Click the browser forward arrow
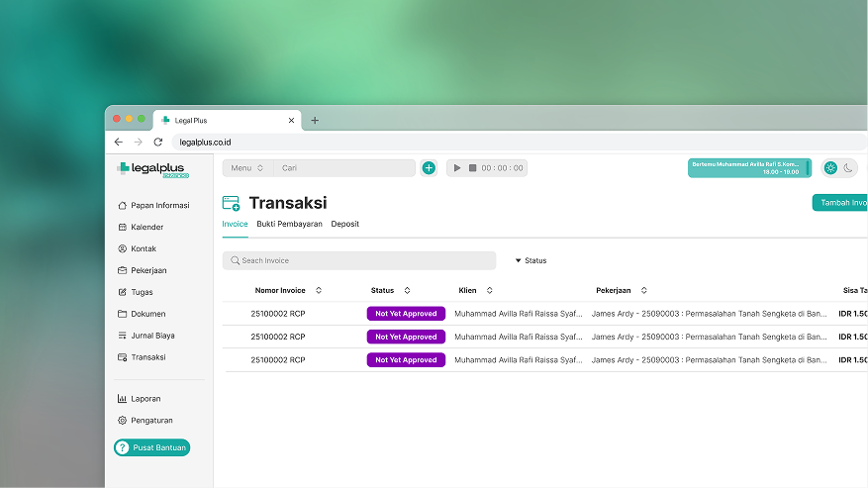This screenshot has height=488, width=868. 139,142
